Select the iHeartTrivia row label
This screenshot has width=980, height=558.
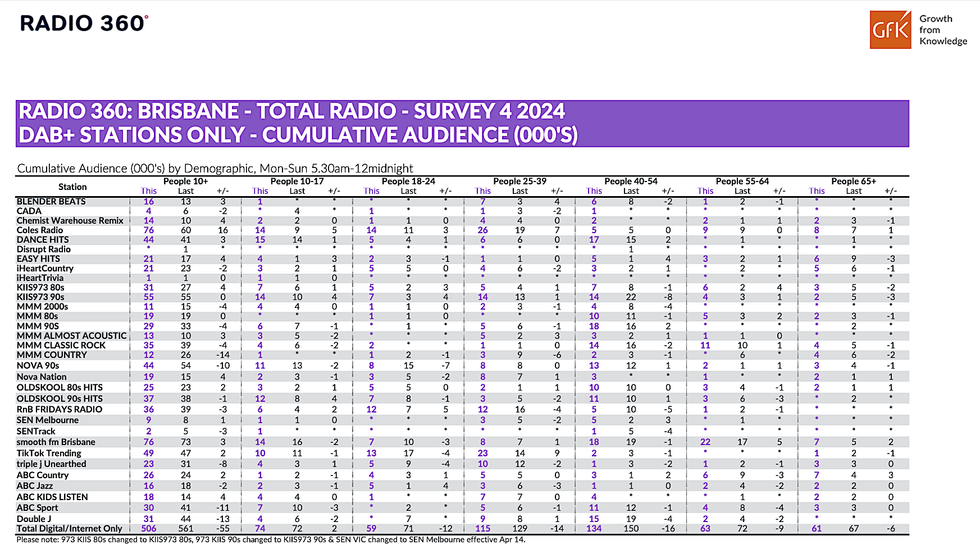click(40, 278)
